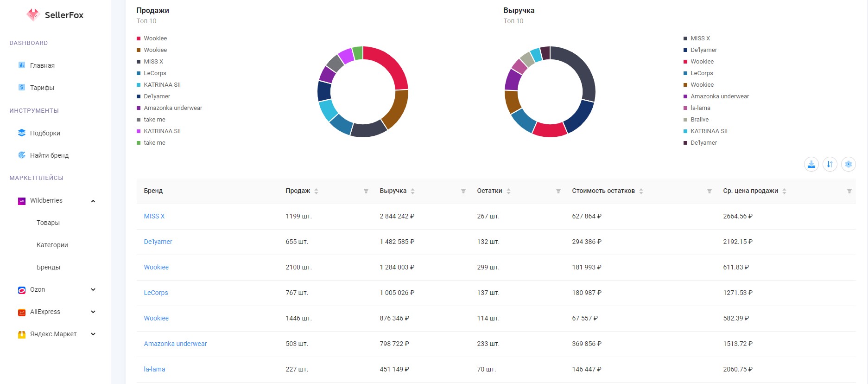
Task: Toggle the LeCorps legend entry in Продажи chart
Action: pyautogui.click(x=151, y=73)
